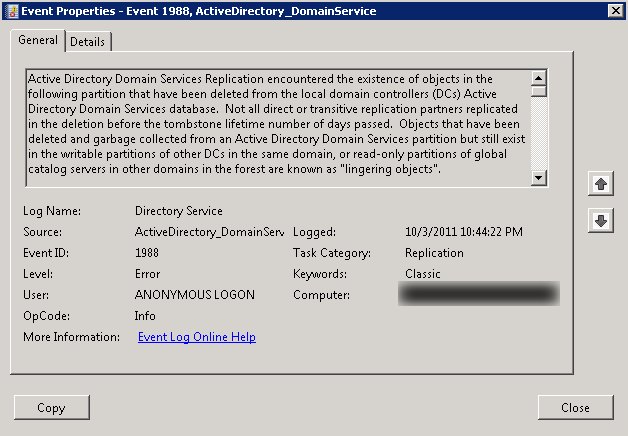Click inside the event description text box
The image size is (628, 436).
click(275, 126)
